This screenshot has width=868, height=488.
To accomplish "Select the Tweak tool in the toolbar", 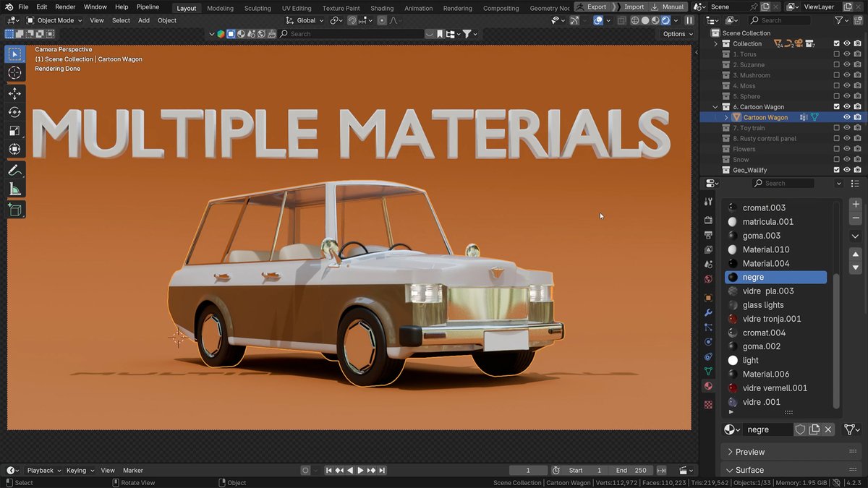I will pyautogui.click(x=14, y=53).
